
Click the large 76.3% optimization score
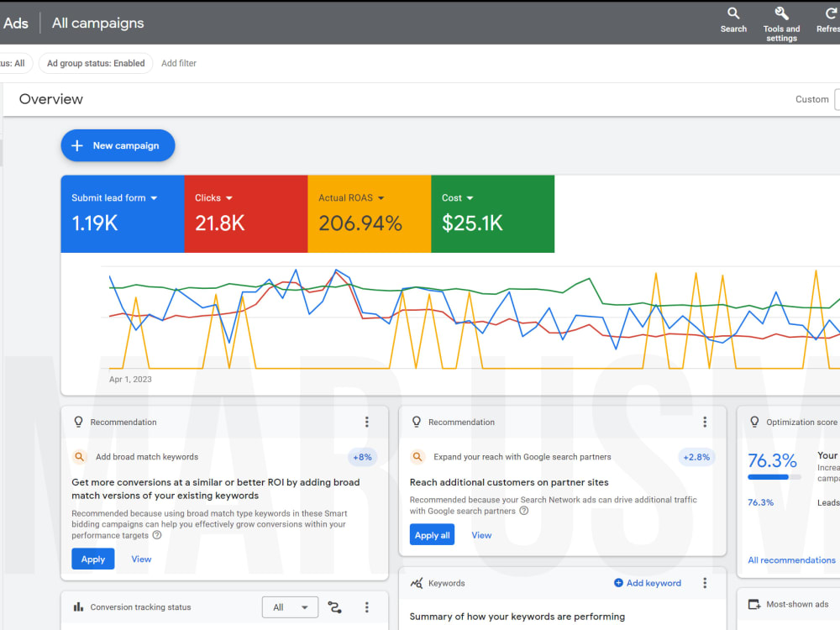click(x=772, y=460)
